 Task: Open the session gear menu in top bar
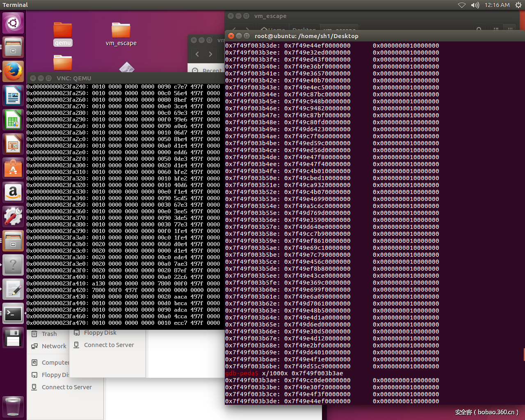(x=518, y=5)
